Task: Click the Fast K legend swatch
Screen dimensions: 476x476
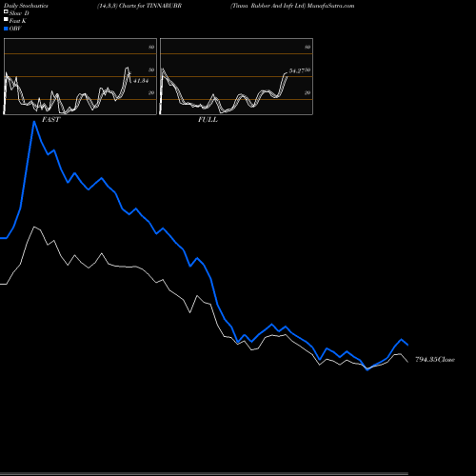Action: (x=6, y=19)
